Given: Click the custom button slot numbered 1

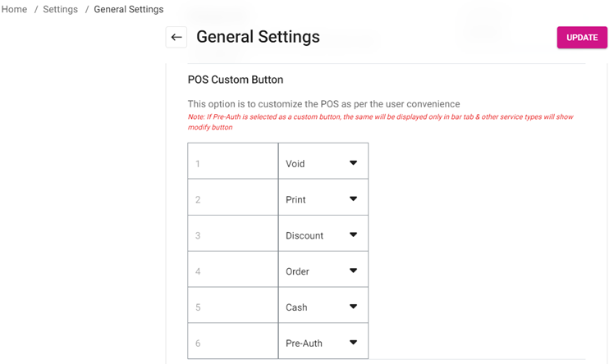Looking at the screenshot, I should pos(233,163).
